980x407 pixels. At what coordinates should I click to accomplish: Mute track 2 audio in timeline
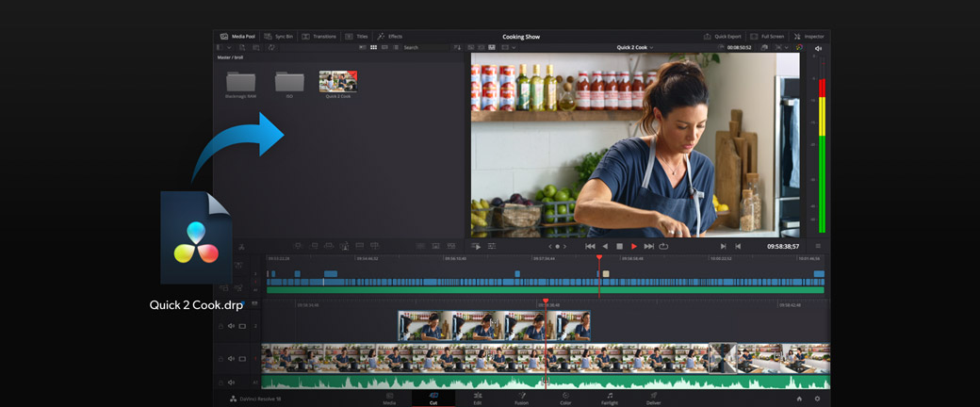pos(231,326)
